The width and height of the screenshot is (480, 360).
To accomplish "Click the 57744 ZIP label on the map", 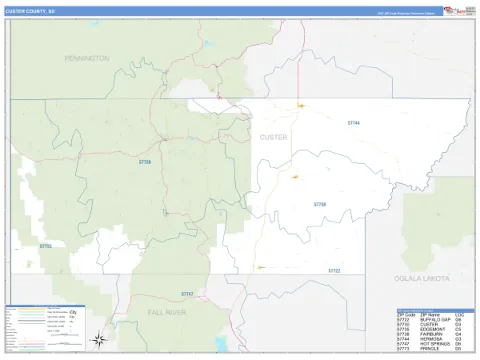I will coord(354,123).
